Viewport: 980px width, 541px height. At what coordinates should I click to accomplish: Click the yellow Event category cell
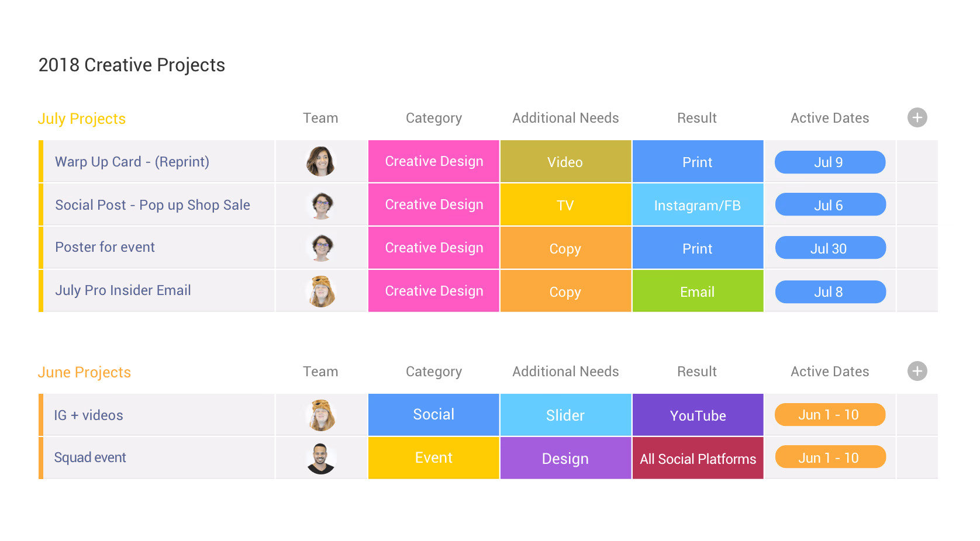[433, 458]
